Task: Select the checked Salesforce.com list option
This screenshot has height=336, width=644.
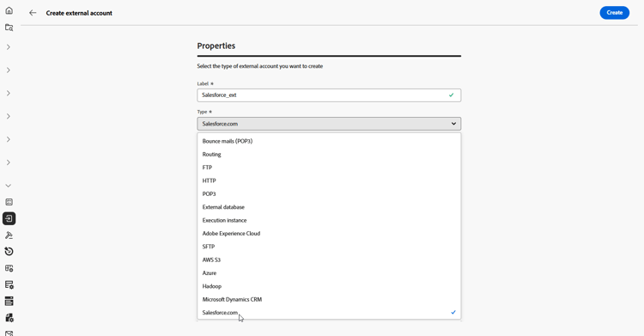Action: coord(329,312)
